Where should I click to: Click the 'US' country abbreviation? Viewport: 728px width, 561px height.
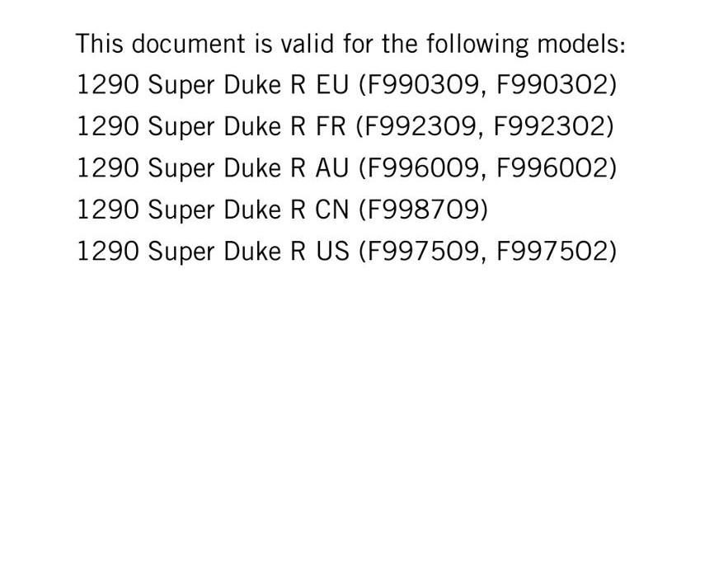[x=332, y=252]
